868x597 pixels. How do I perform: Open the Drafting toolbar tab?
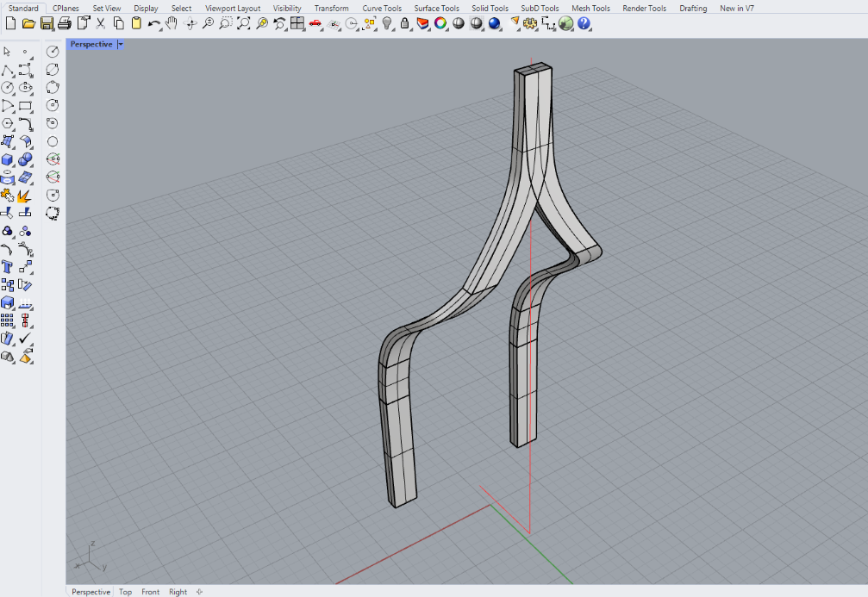coord(693,9)
